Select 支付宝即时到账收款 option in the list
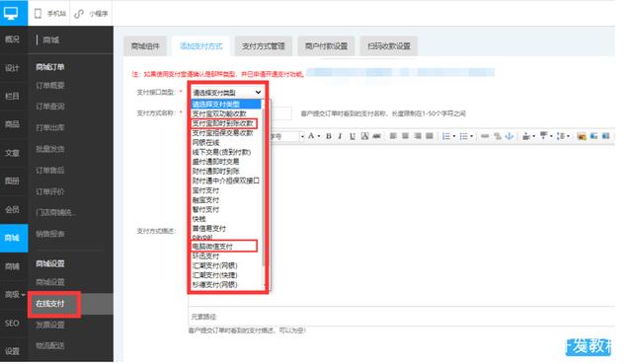This screenshot has height=364, width=632. tap(222, 123)
